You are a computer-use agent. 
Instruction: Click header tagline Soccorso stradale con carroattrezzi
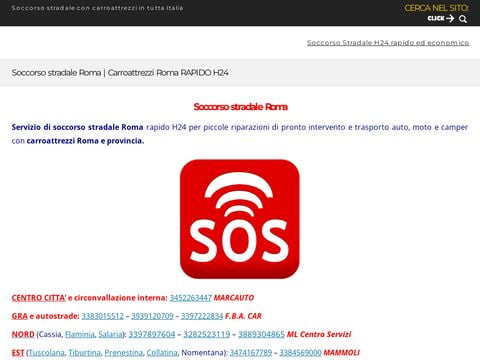point(97,8)
